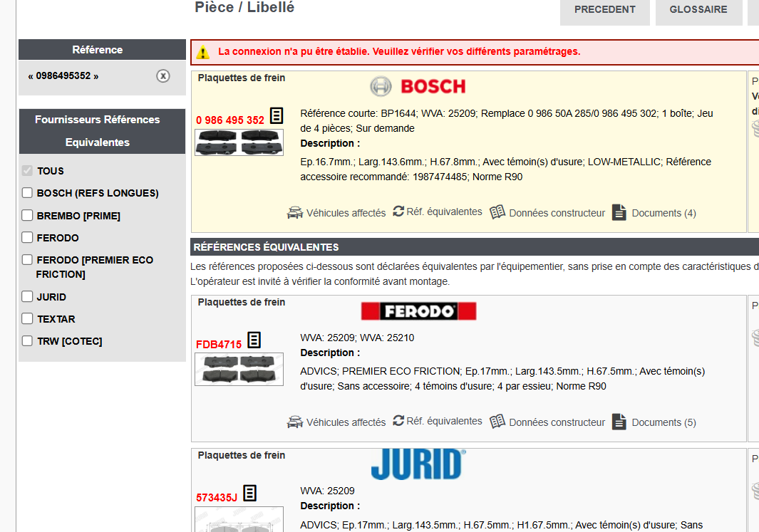Open detail sheet icon next to FDB4715

pyautogui.click(x=254, y=340)
